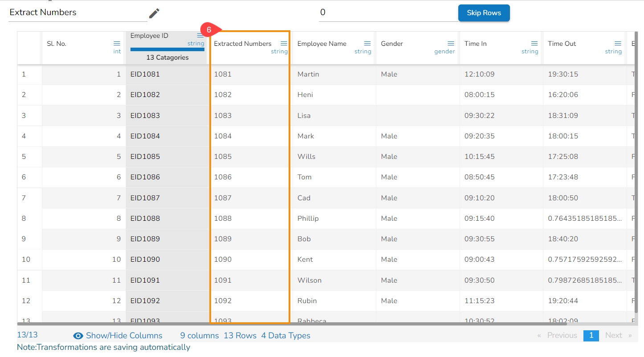Click the 9 columns link
Image resolution: width=644 pixels, height=357 pixels.
[x=199, y=336]
